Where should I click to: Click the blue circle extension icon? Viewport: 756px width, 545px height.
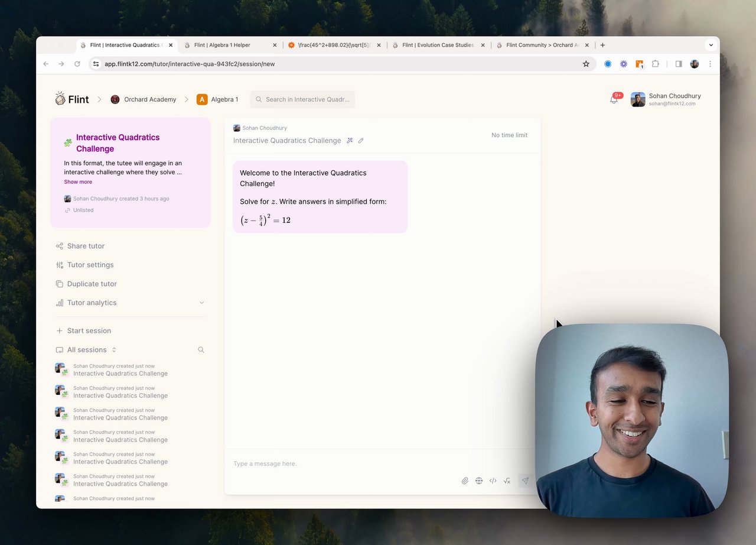(x=608, y=64)
